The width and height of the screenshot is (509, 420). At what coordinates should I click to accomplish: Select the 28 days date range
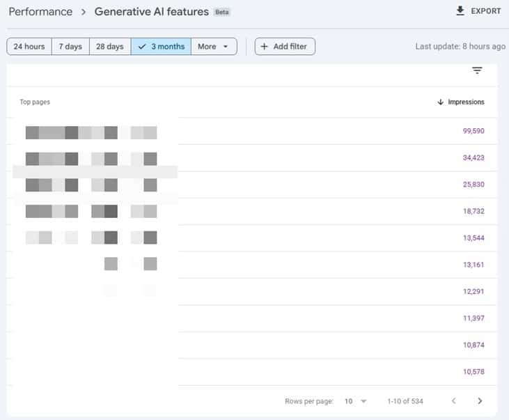110,47
